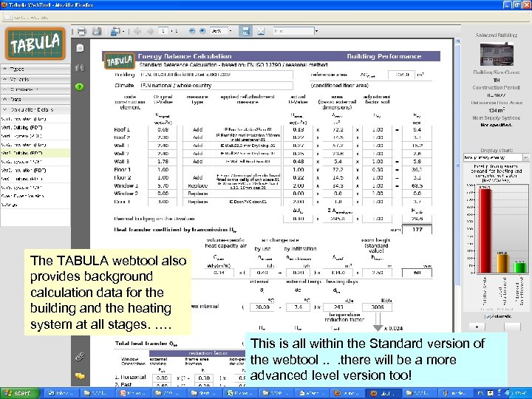Click the green chart bar
This screenshot has width=532, height=399.
520,267
